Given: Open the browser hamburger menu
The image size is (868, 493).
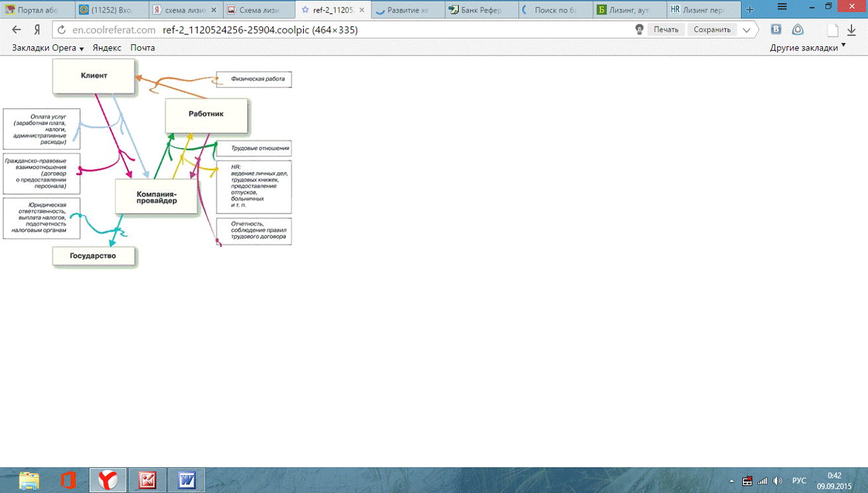Looking at the screenshot, I should pos(782,7).
